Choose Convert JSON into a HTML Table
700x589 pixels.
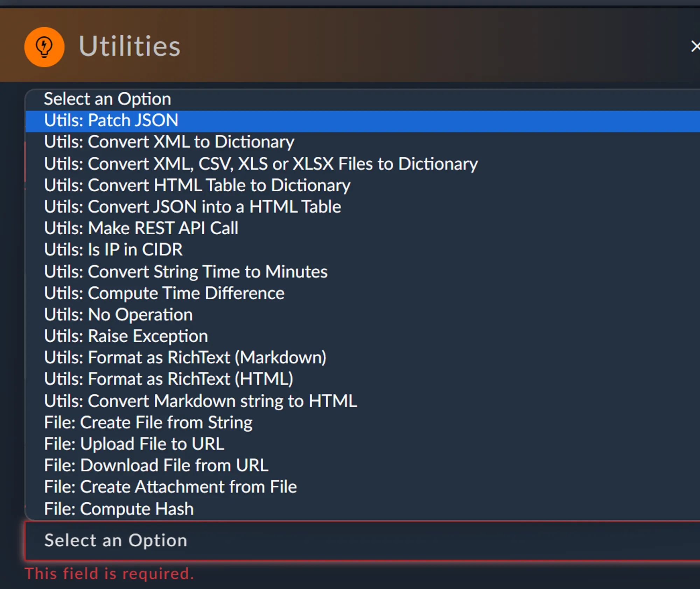(192, 207)
